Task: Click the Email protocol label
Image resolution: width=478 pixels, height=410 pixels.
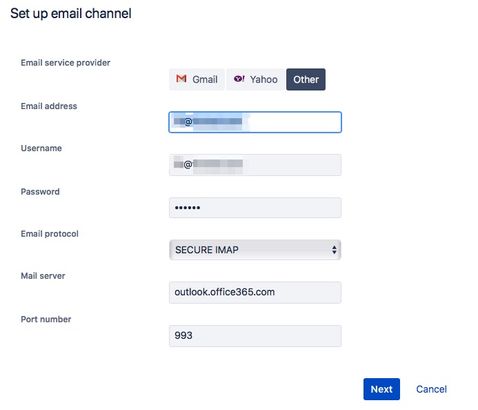Action: 50,234
